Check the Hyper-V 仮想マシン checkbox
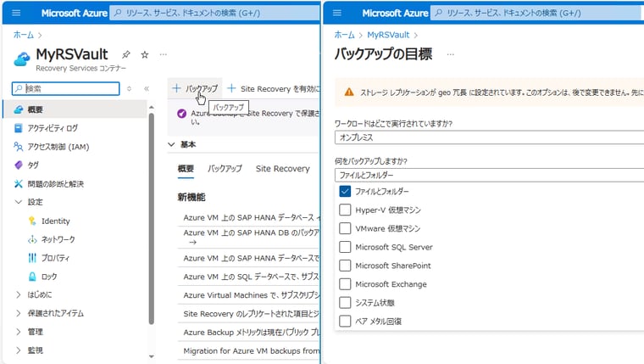The height and width of the screenshot is (364, 644). coord(345,210)
